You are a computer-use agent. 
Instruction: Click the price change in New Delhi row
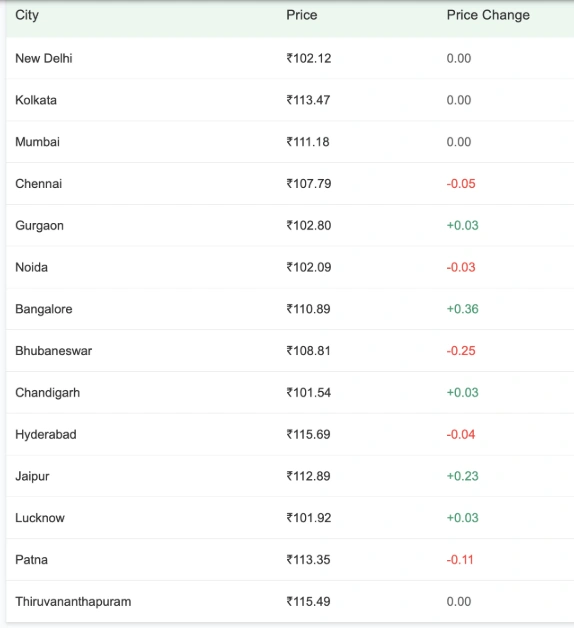459,58
